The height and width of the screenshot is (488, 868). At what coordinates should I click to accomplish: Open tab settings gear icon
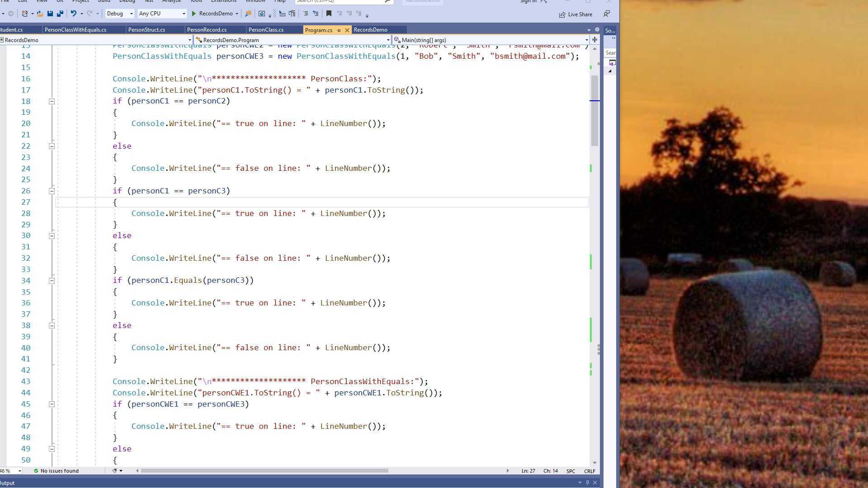pos(597,30)
